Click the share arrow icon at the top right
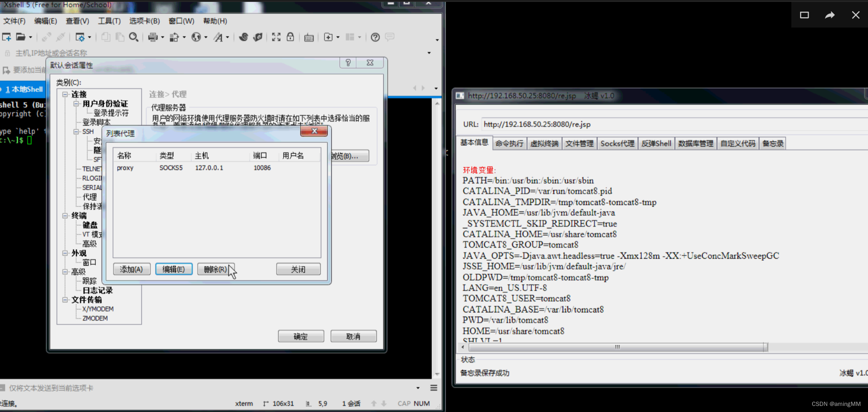 tap(830, 15)
